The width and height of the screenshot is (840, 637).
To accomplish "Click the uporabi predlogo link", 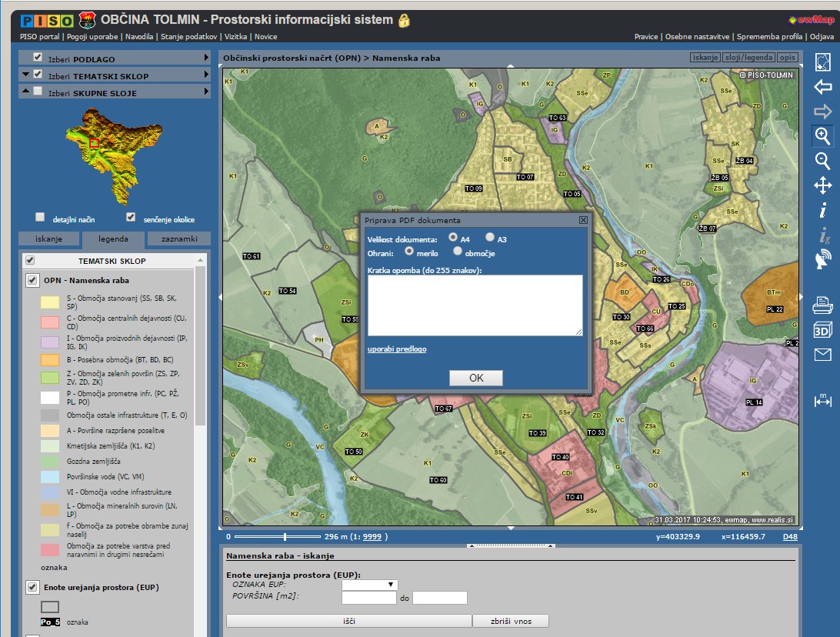I will coord(396,349).
